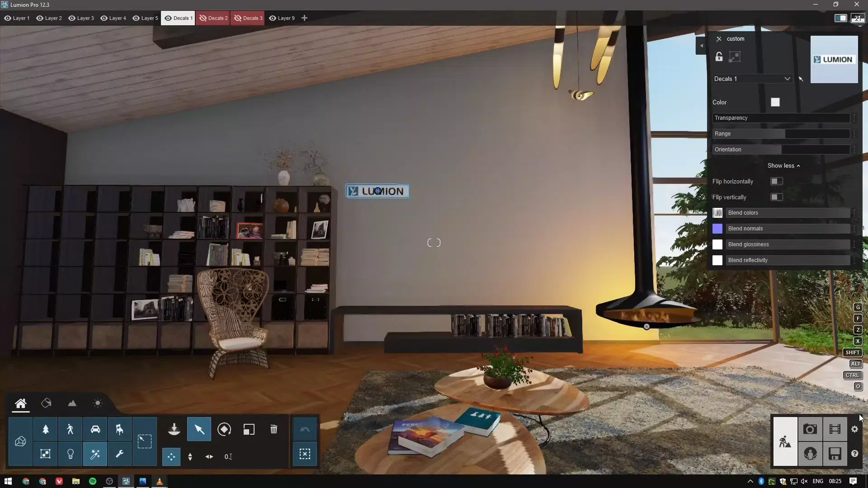Switch to Decals 3 tab
Viewport: 868px width, 488px height.
point(252,18)
